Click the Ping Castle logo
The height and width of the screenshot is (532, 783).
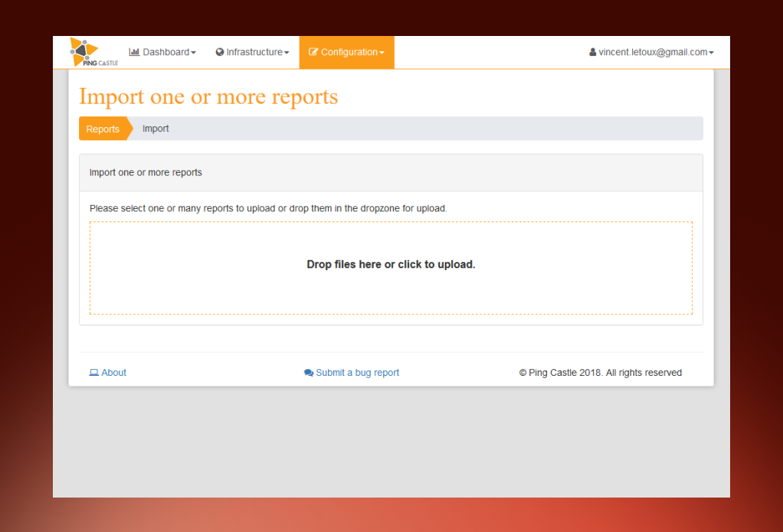click(x=94, y=52)
